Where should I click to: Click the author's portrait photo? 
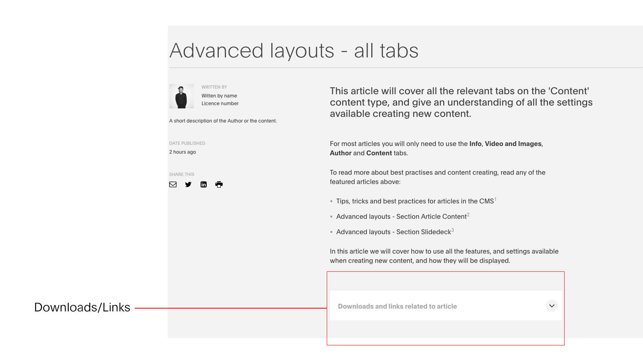pos(181,96)
